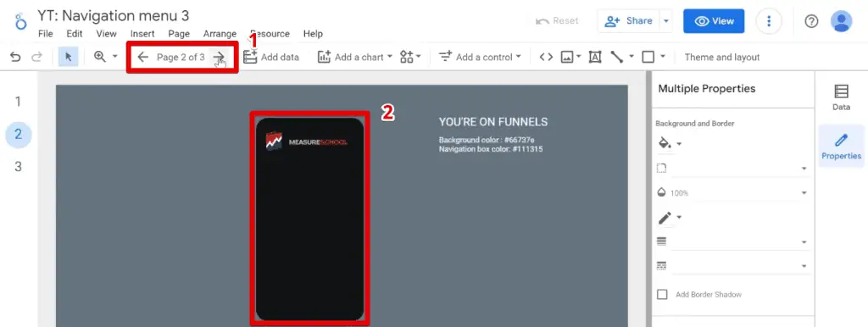
Task: Open the File menu
Action: coord(46,34)
